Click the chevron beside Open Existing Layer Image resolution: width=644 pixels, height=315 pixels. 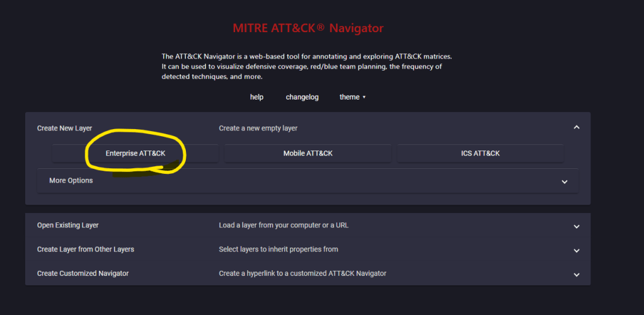pyautogui.click(x=576, y=227)
